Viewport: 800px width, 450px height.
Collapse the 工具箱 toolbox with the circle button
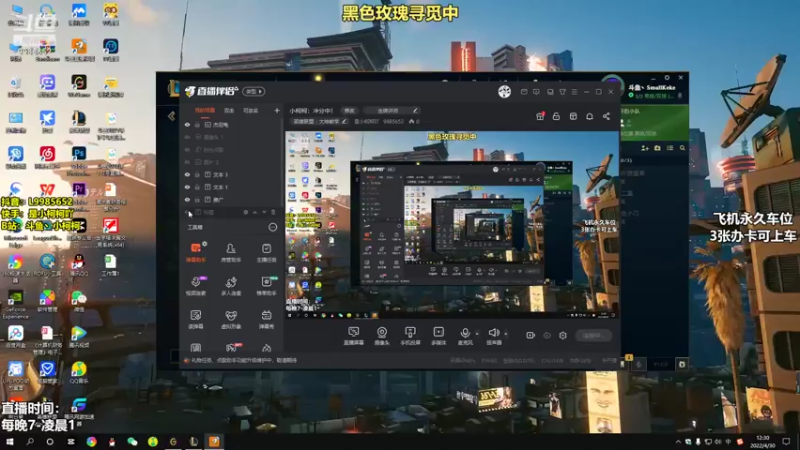pyautogui.click(x=273, y=227)
